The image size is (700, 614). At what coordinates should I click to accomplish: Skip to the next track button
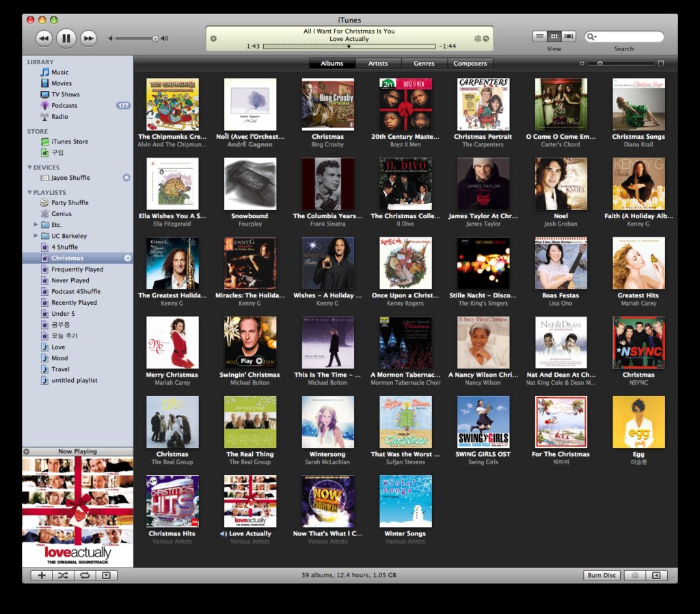88,38
